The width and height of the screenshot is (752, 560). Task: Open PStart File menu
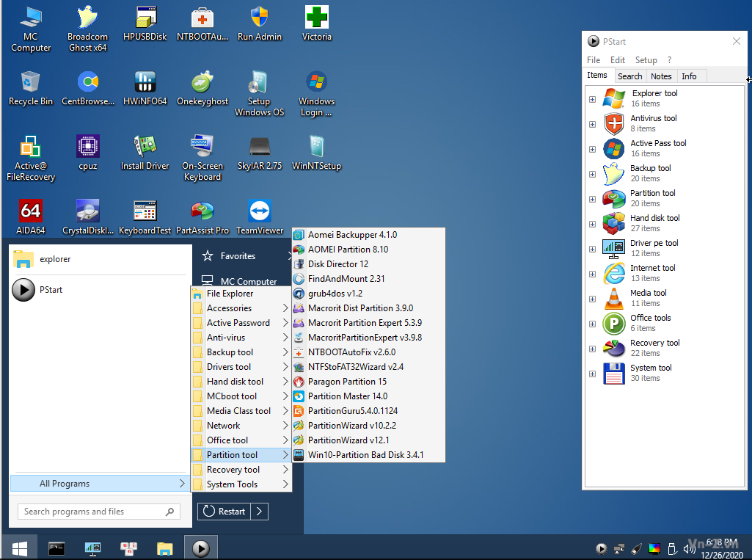tap(594, 60)
